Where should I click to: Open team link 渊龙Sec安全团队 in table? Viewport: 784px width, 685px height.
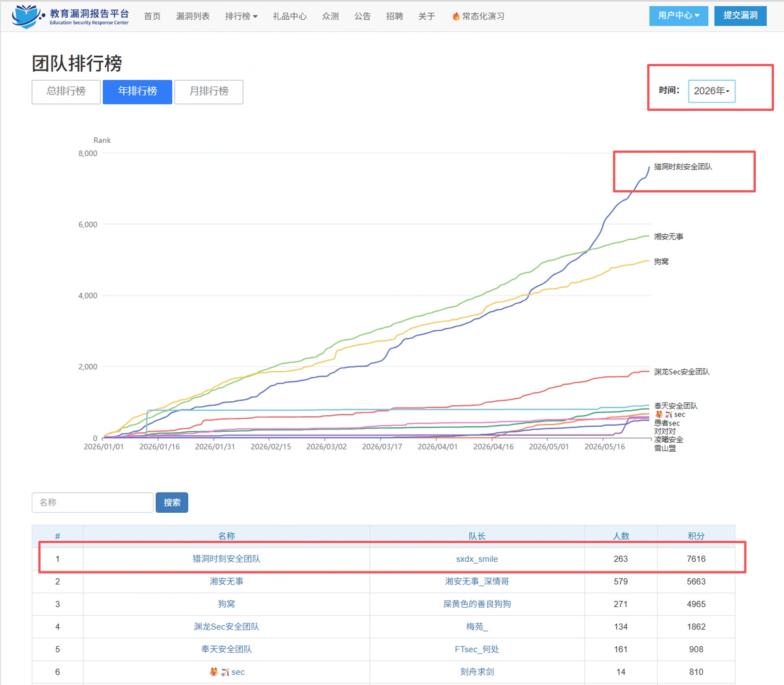[226, 627]
